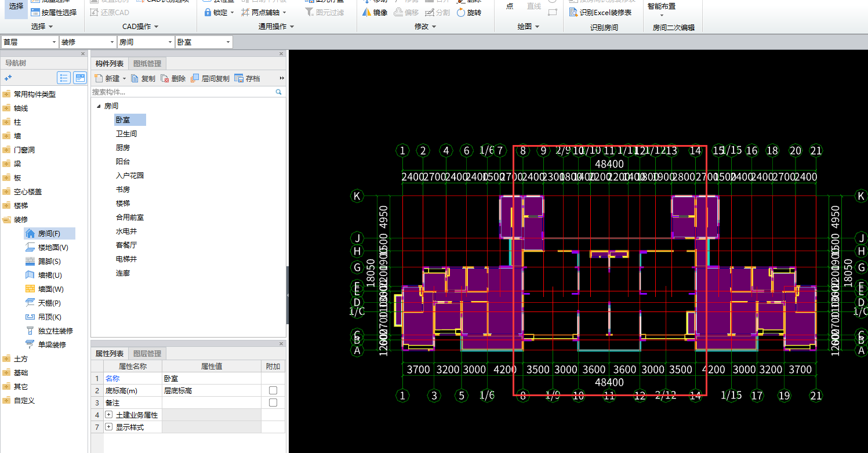
Task: Expand the CAD操作 ribbon group menu
Action: [x=140, y=27]
